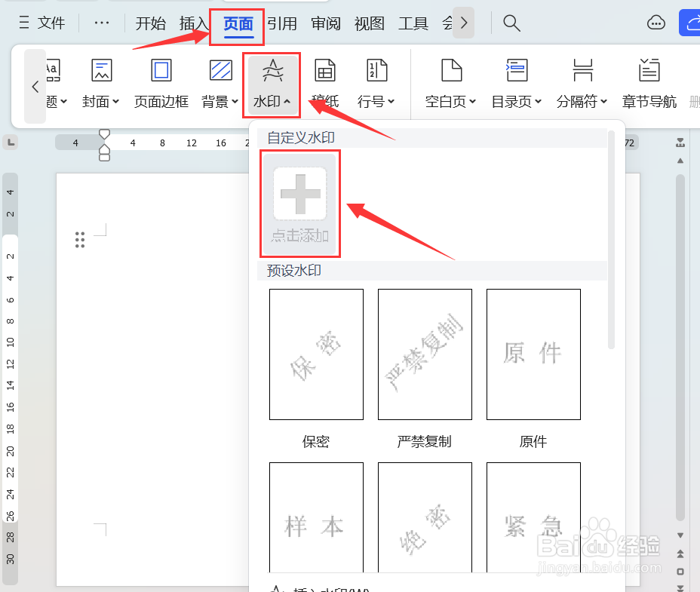Collapse the ribbon with left chevron
This screenshot has width=700, height=592.
point(35,86)
